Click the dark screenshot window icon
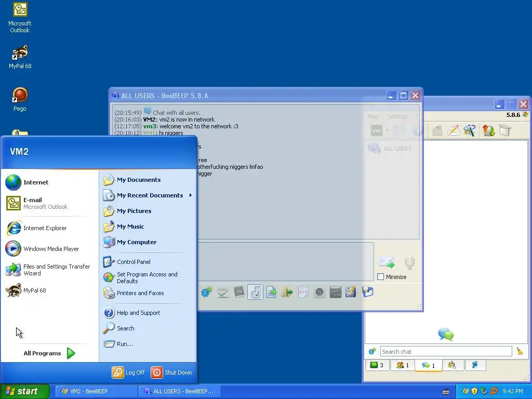 pos(335,292)
